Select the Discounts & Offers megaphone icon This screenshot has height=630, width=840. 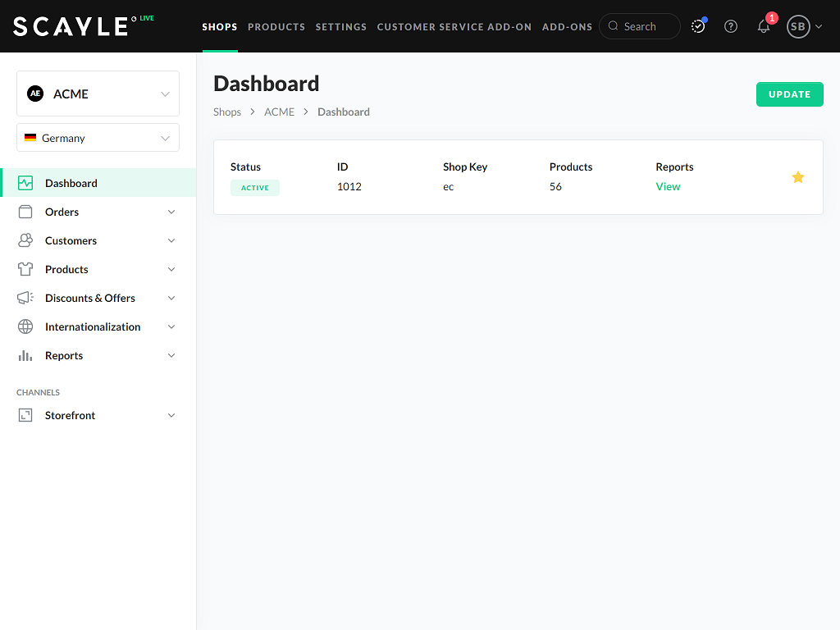point(25,297)
